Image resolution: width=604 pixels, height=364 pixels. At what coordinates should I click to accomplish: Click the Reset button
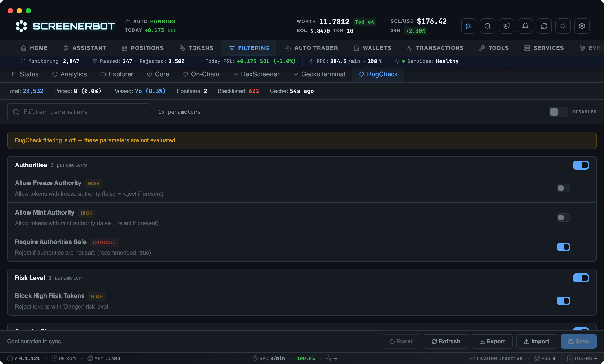(x=401, y=341)
